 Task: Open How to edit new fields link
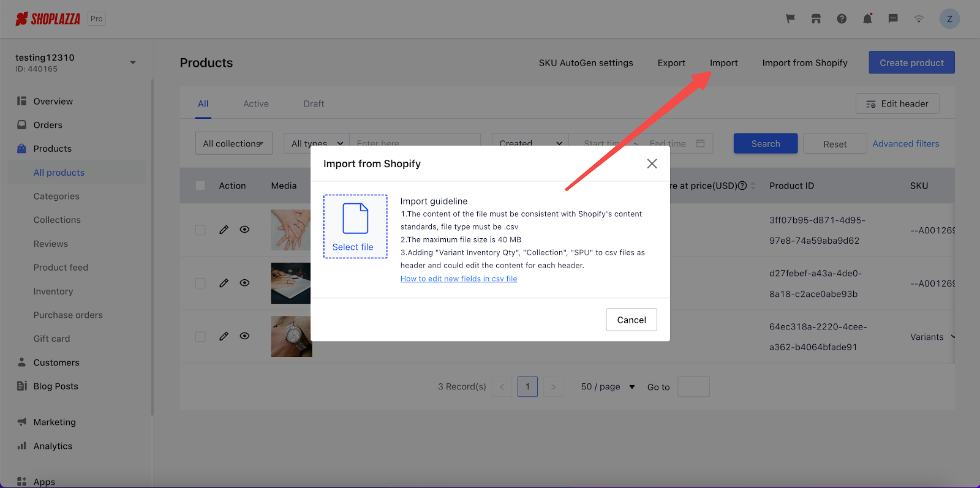(459, 279)
